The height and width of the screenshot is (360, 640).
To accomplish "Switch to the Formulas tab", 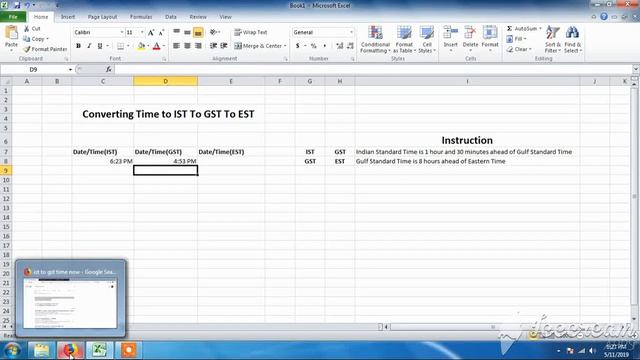I will pos(141,17).
